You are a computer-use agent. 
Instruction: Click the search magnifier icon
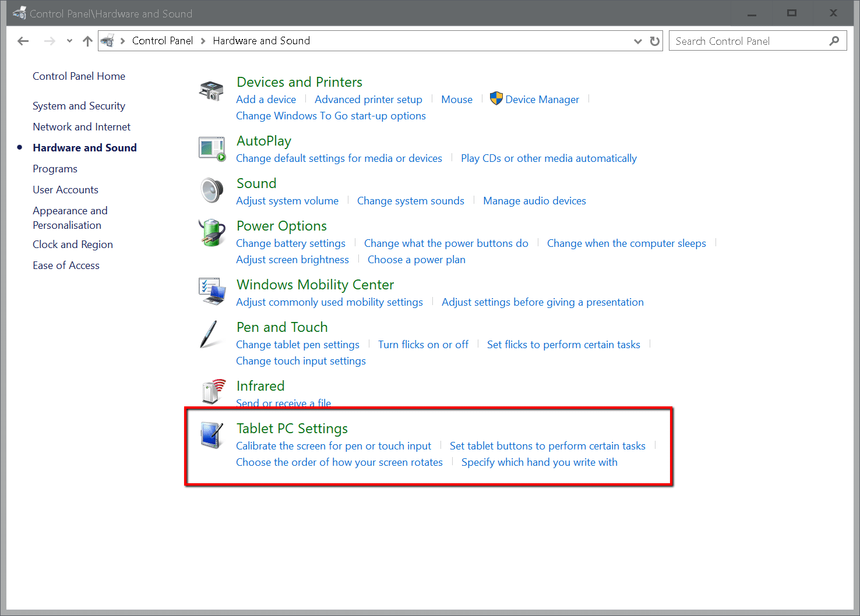click(x=834, y=41)
